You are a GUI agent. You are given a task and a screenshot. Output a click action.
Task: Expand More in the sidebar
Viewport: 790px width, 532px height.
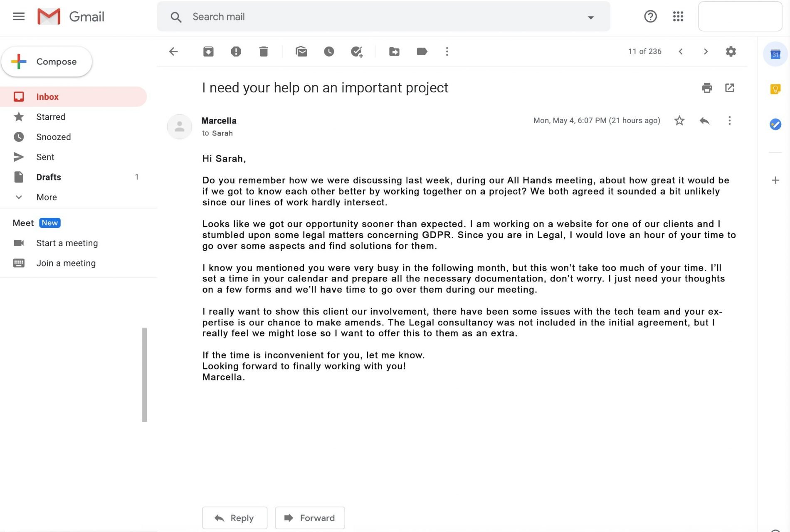click(46, 197)
